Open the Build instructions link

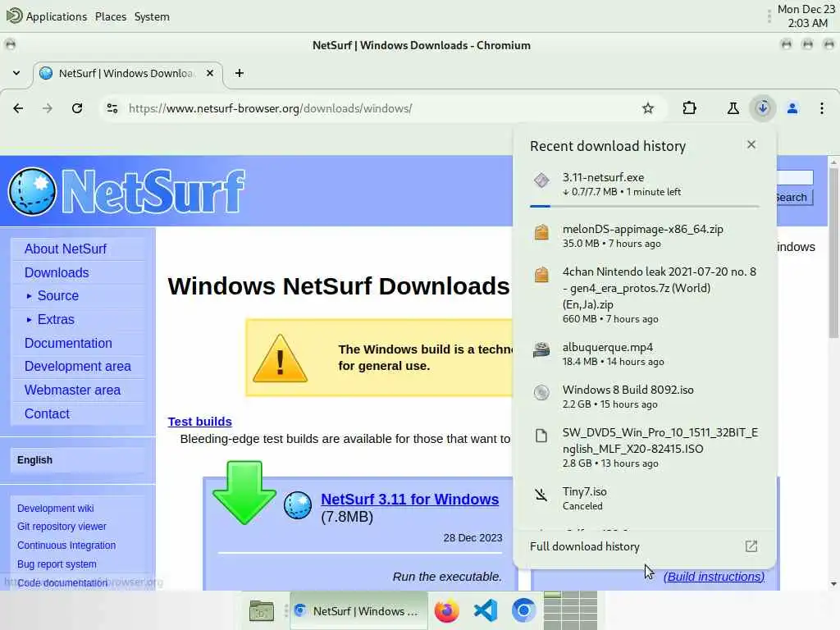(x=714, y=577)
